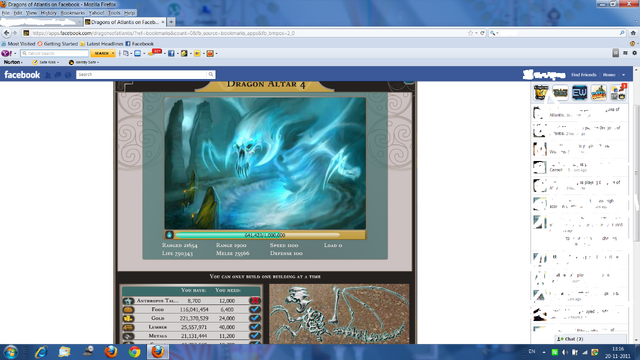Click the dragon skeleton image
This screenshot has height=360, width=640.
click(339, 314)
